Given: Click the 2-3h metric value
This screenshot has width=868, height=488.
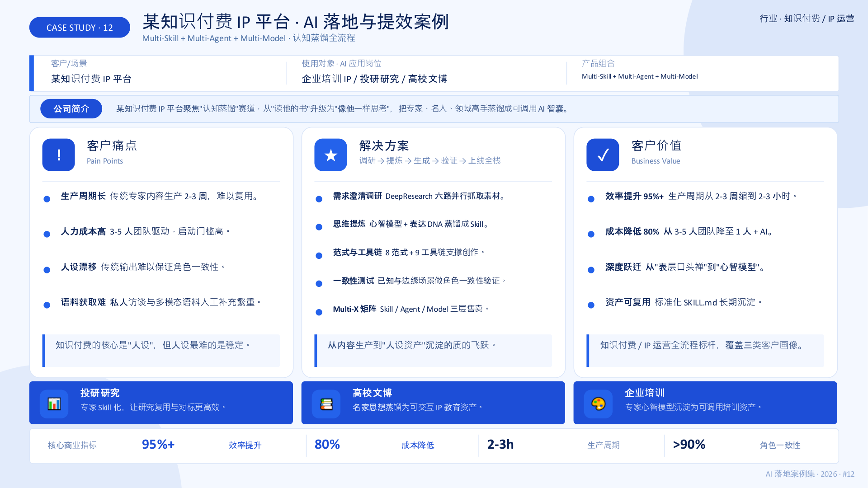Looking at the screenshot, I should [500, 445].
